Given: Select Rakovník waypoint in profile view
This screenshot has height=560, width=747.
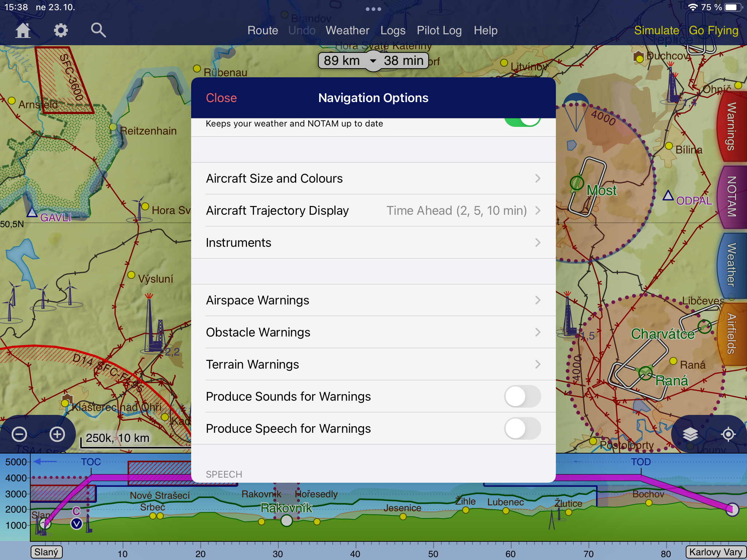Looking at the screenshot, I should [287, 521].
